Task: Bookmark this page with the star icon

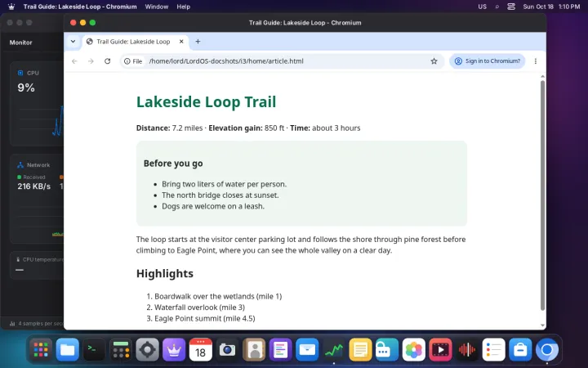Action: [434, 61]
